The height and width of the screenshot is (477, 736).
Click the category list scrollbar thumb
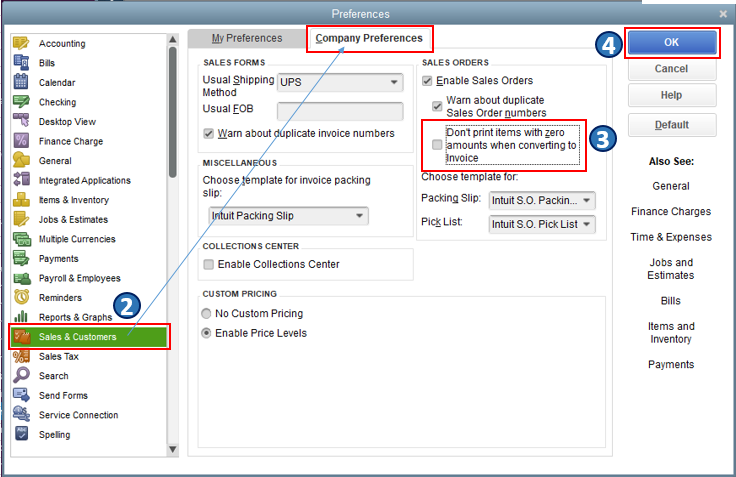pyautogui.click(x=173, y=112)
